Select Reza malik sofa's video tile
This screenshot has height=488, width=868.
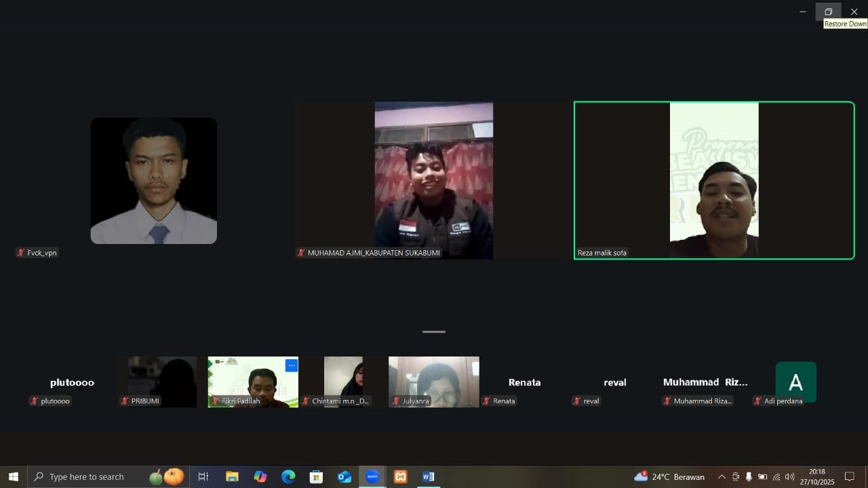[714, 180]
